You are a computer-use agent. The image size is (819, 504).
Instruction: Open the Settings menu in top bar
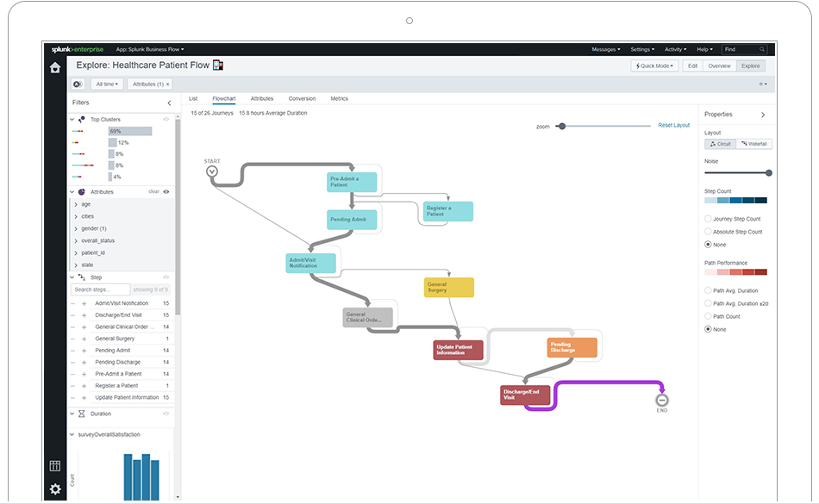click(x=642, y=50)
